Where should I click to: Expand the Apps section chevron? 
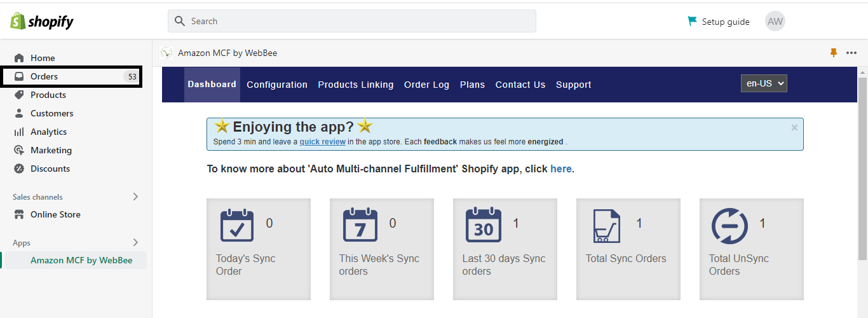click(x=135, y=242)
